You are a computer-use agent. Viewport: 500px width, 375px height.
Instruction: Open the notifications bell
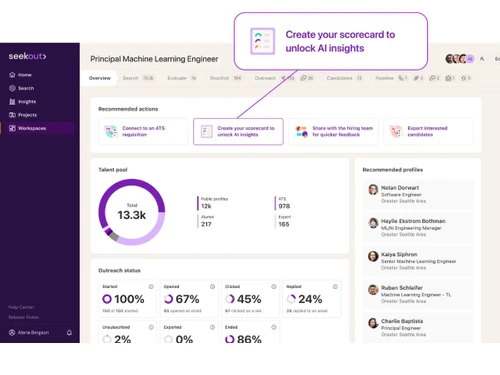click(69, 332)
